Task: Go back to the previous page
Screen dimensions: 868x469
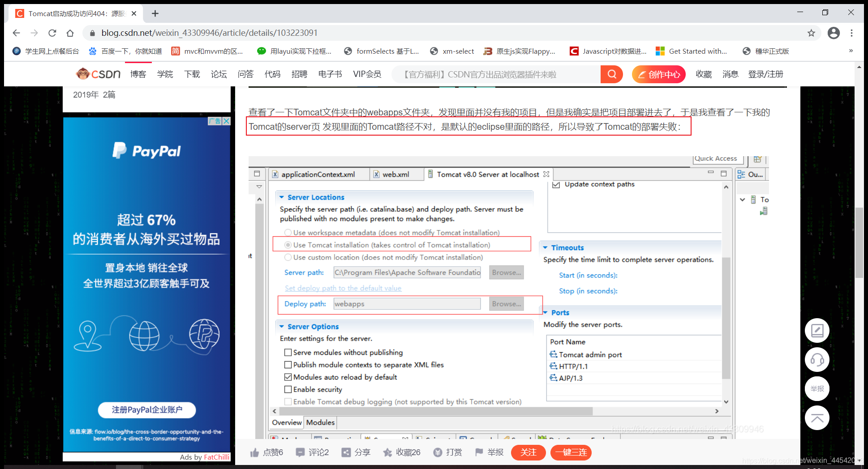Action: tap(17, 33)
